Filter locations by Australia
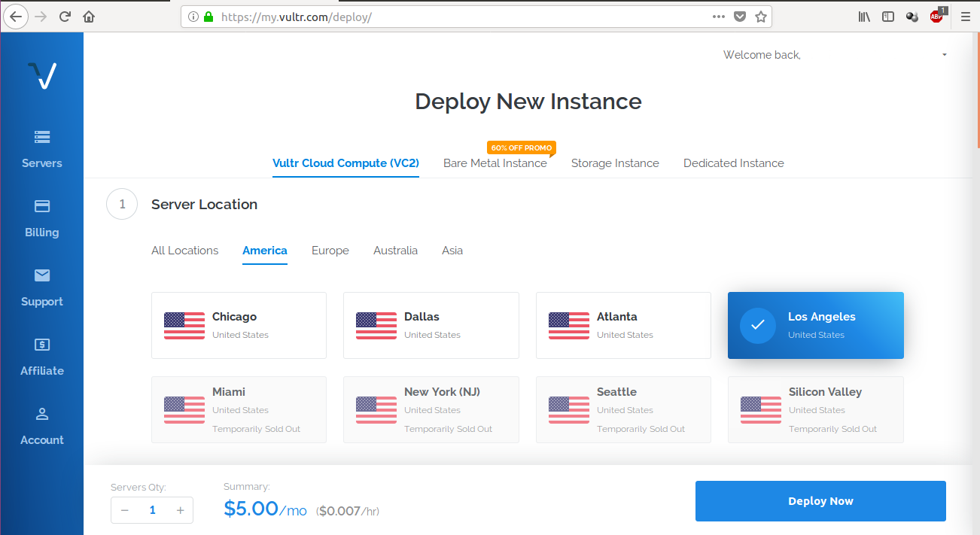 click(x=395, y=251)
